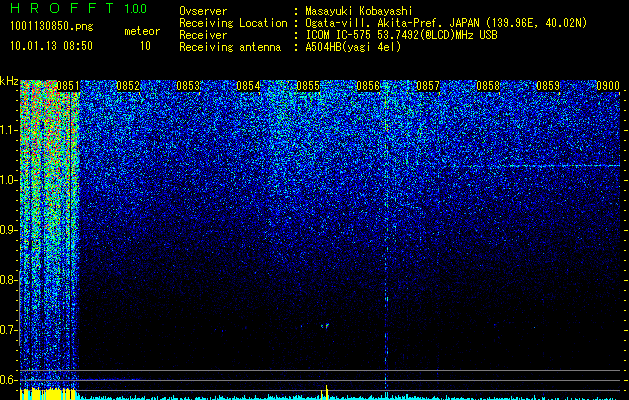The height and width of the screenshot is (400, 629).
Task: Click the 0900 time marker
Action: 608,86
